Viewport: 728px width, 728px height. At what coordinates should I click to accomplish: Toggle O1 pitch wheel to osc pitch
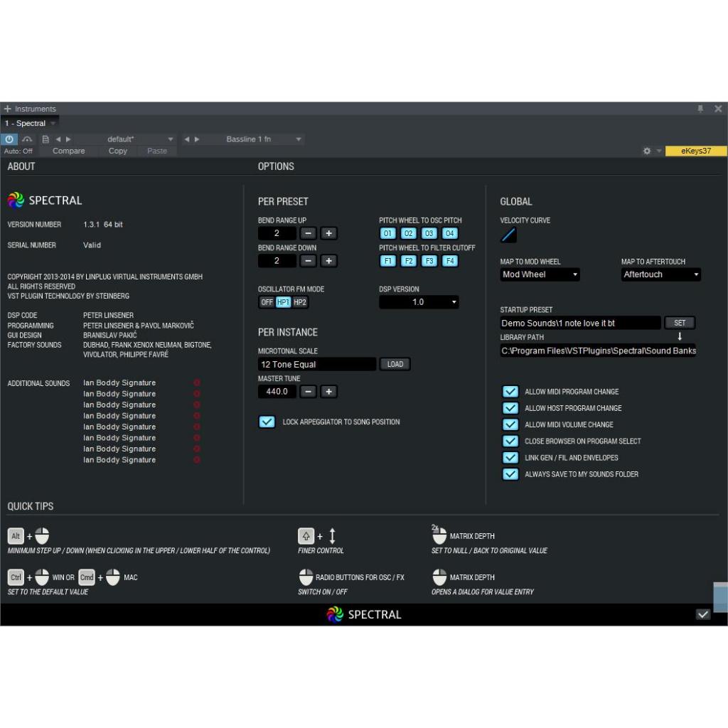point(387,233)
